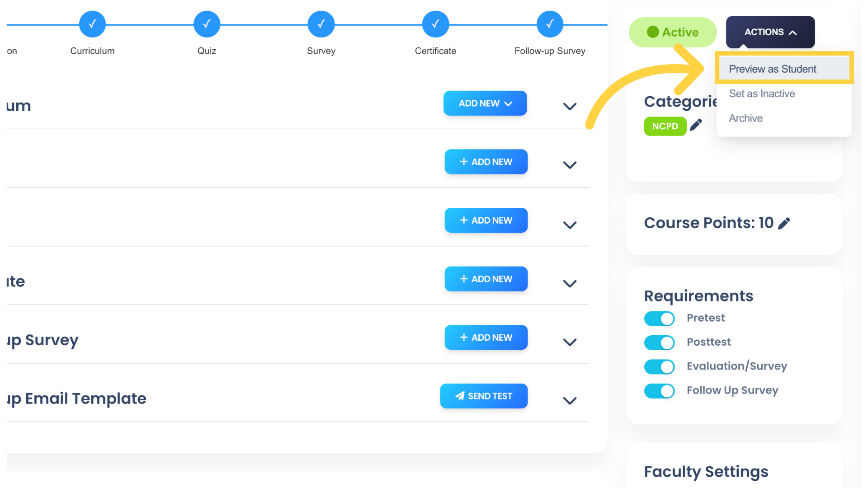Screen dimensions: 868x488
Task: Expand the Follow-up Survey section chevron
Action: [x=569, y=342]
